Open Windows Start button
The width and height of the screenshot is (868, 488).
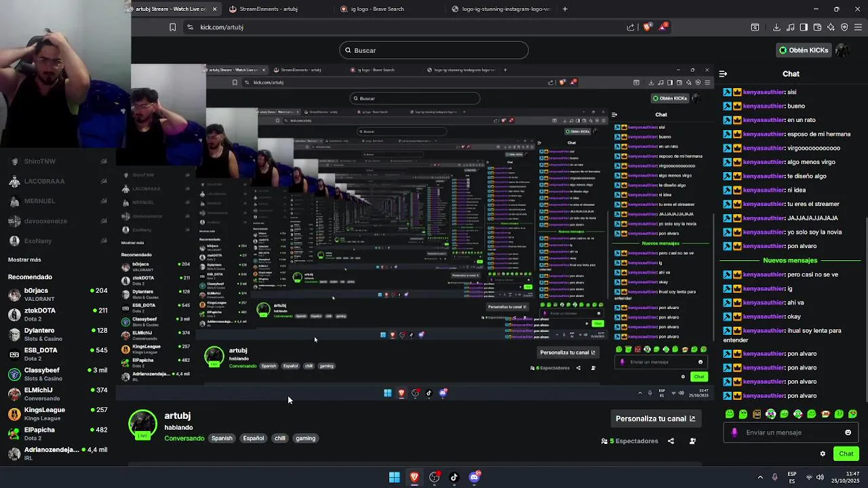click(394, 477)
